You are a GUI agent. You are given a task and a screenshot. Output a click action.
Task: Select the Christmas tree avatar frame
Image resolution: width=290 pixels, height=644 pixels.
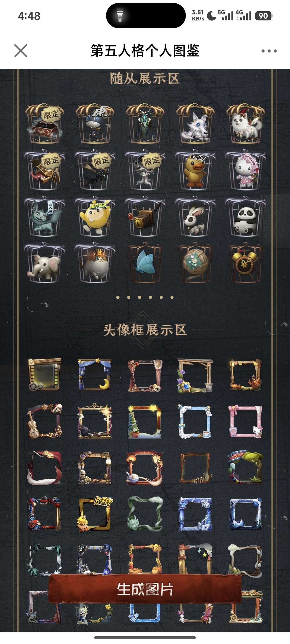click(145, 421)
